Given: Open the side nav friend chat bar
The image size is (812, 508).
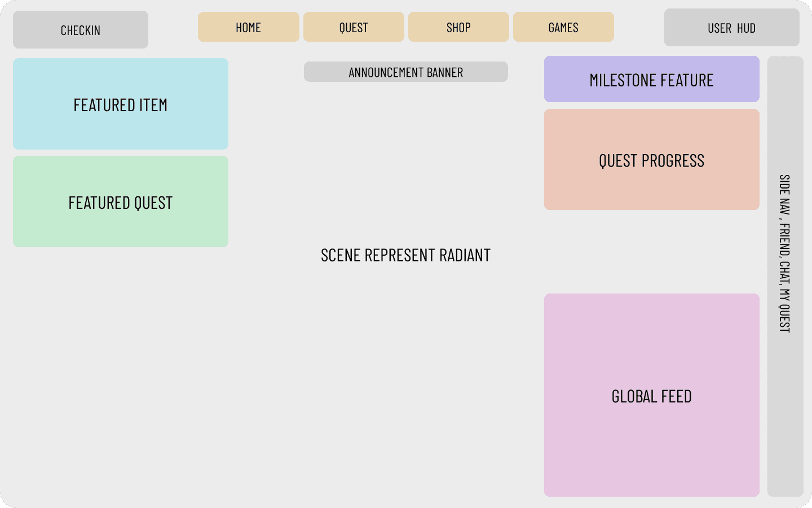Looking at the screenshot, I should pyautogui.click(x=785, y=277).
